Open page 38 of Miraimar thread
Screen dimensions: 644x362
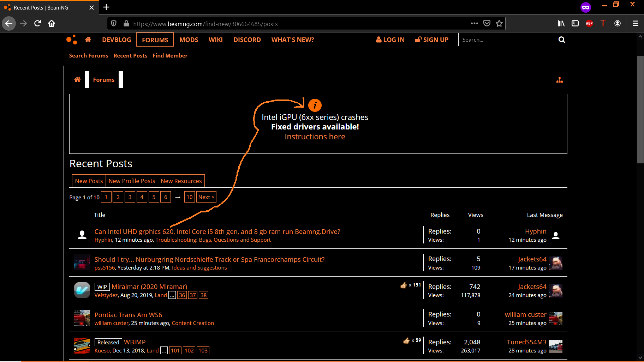[204, 295]
